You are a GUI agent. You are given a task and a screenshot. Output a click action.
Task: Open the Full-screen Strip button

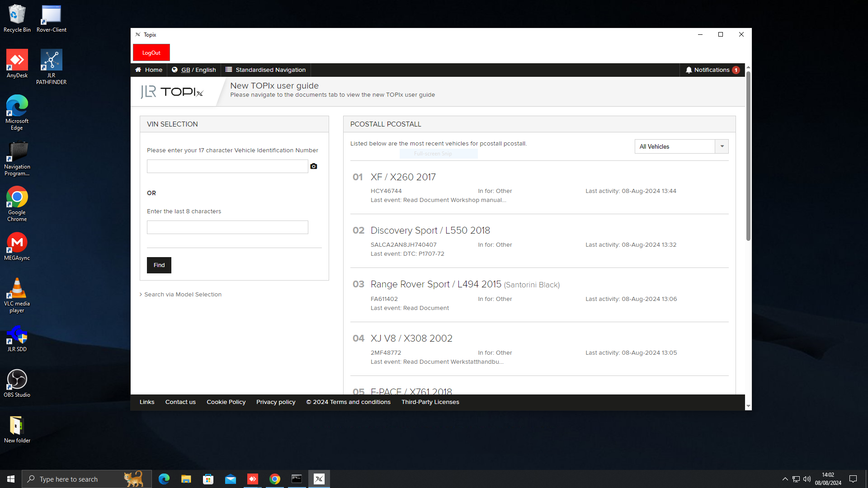(434, 154)
